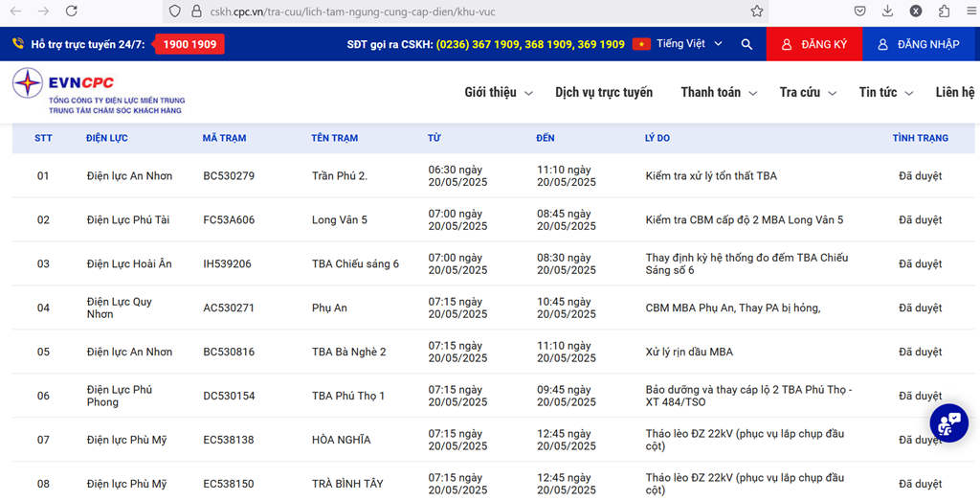Image resolution: width=980 pixels, height=501 pixels.
Task: Open the browser extensions puzzle icon
Action: pos(945,11)
